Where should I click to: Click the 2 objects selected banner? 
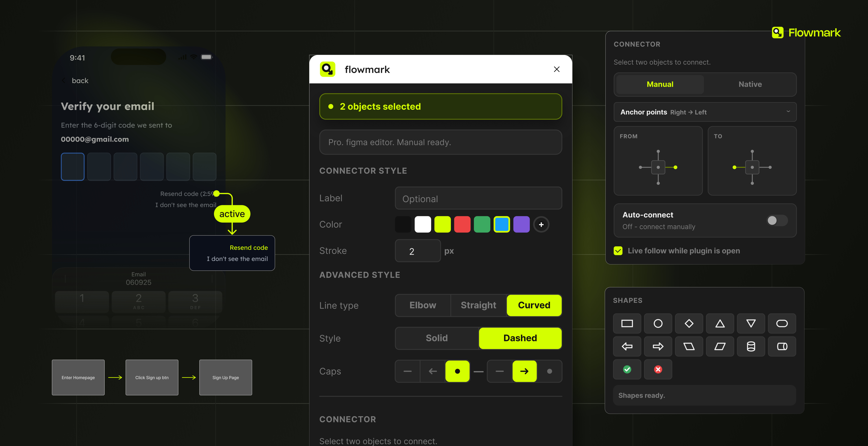click(x=441, y=106)
